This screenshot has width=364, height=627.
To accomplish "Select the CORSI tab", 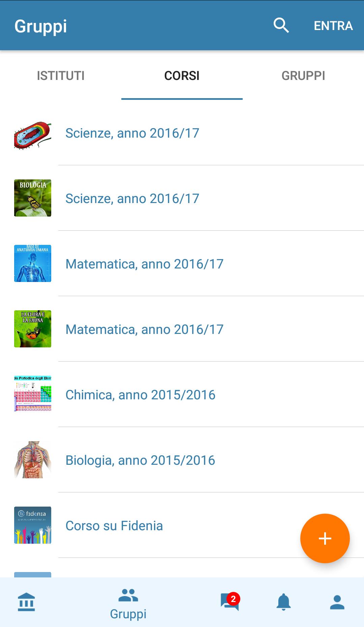I will (182, 76).
